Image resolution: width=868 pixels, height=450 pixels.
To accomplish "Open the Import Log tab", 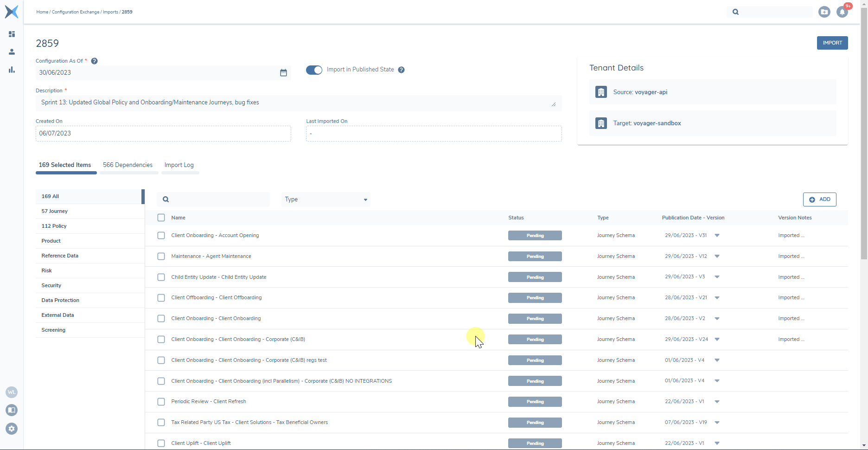I will 179,165.
